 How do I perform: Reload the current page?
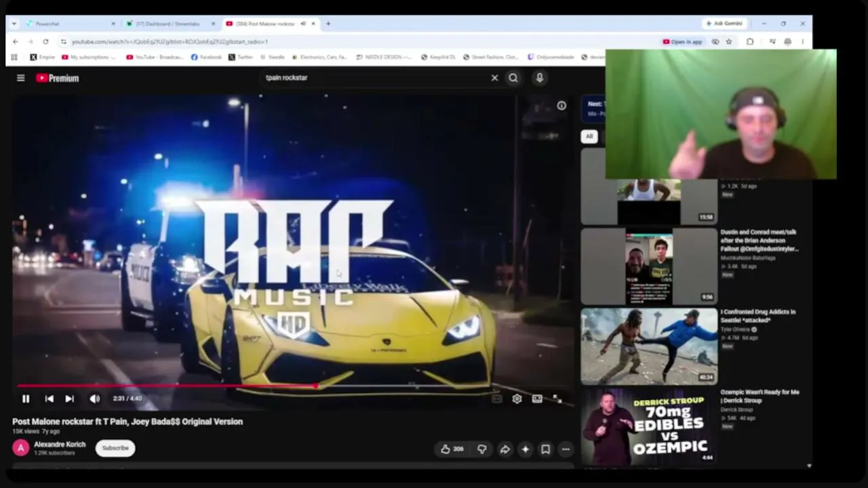click(x=45, y=42)
